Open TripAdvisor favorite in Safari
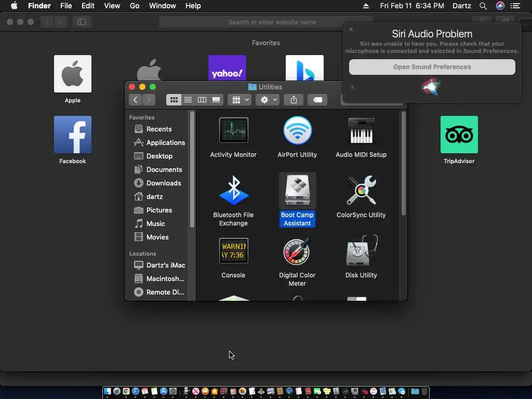This screenshot has width=532, height=399. (459, 135)
